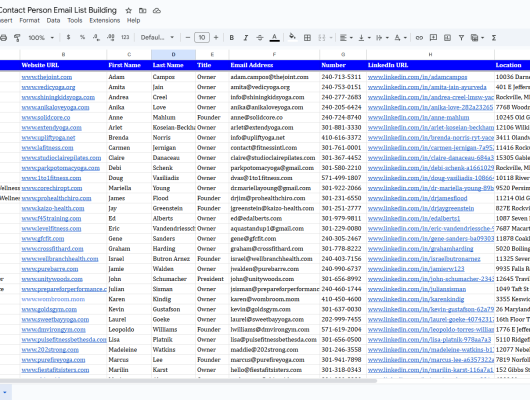Select last name cell Greenstein
The image size is (530, 400).
pyautogui.click(x=173, y=208)
